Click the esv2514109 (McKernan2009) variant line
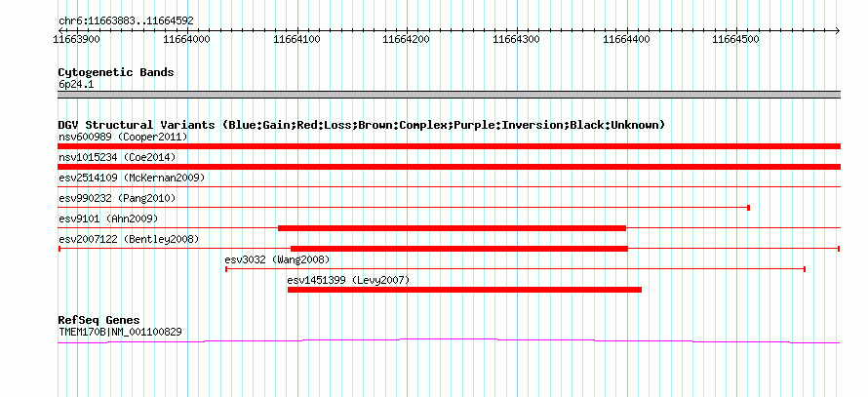 (449, 187)
